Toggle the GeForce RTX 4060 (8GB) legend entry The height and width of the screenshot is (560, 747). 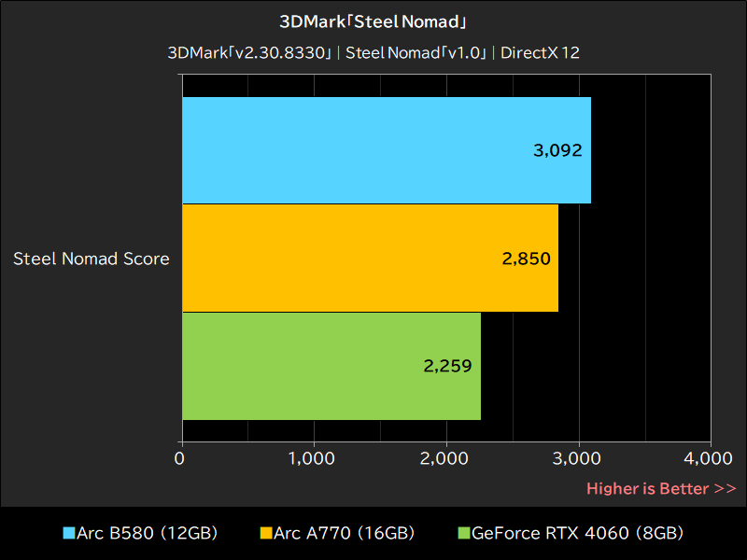point(579,534)
